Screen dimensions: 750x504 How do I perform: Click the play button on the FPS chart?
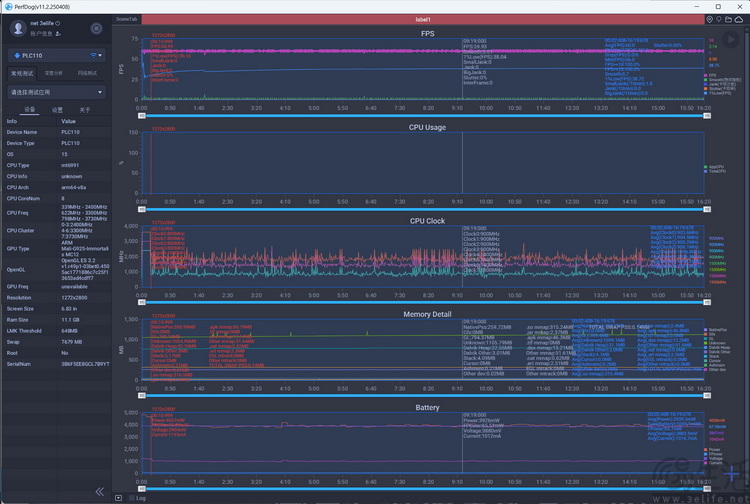(730, 39)
